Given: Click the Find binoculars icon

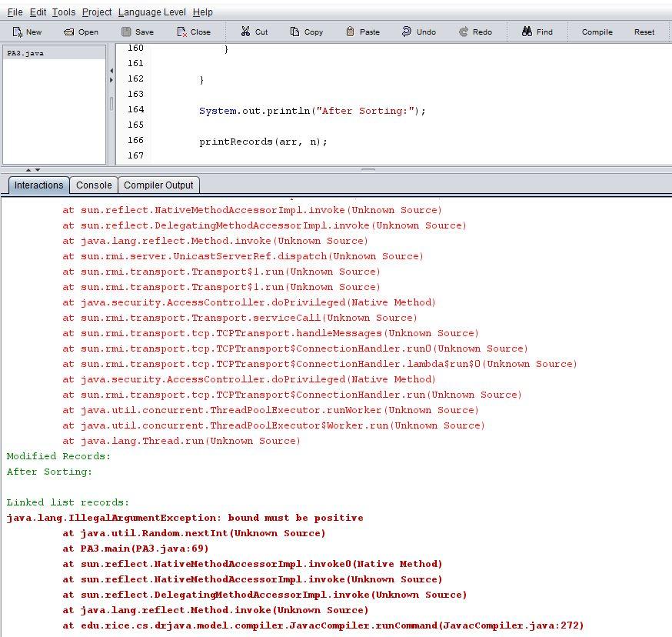Looking at the screenshot, I should point(527,32).
